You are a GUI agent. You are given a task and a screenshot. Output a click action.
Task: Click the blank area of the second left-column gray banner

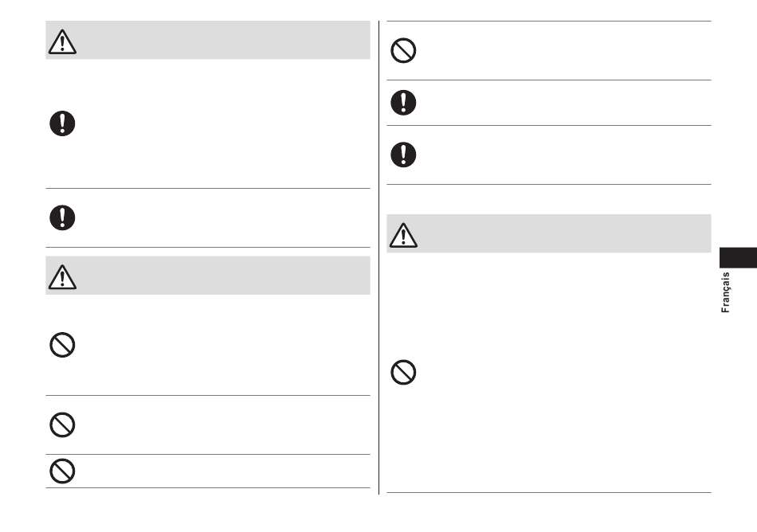(223, 276)
